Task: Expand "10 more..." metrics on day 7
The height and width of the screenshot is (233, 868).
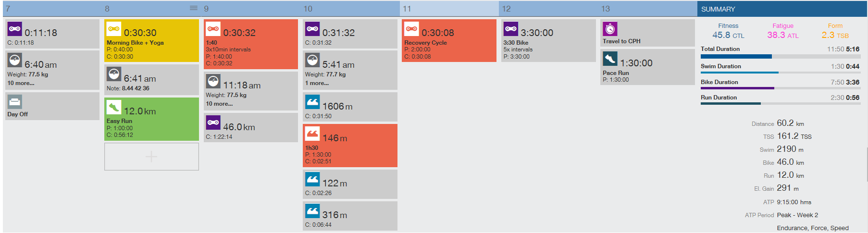Action: (21, 84)
